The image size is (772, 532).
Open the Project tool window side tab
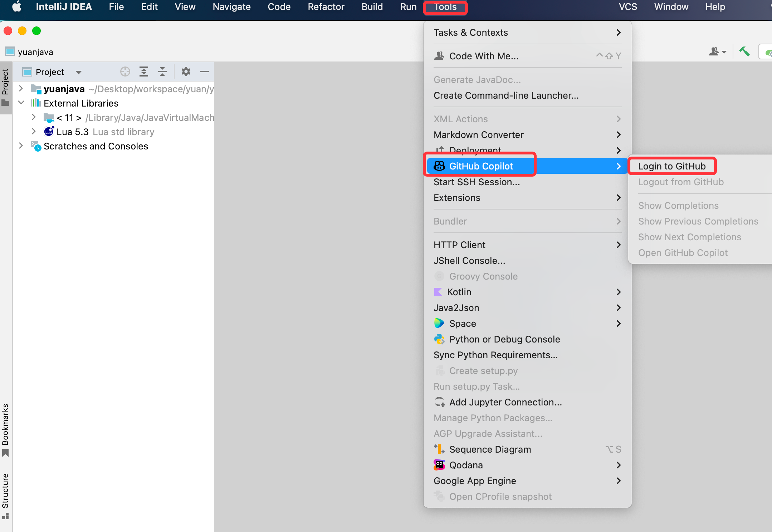5,88
